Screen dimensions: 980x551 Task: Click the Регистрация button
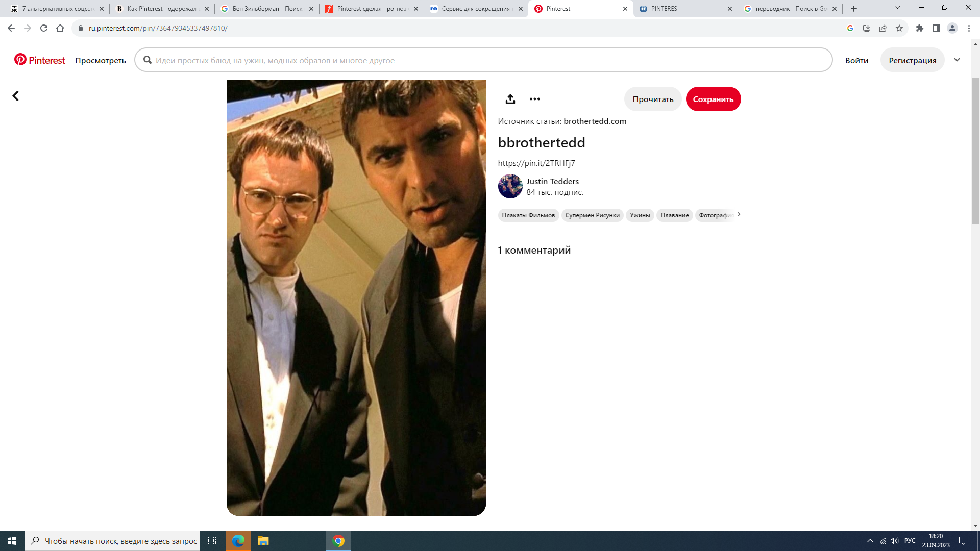pos(912,60)
